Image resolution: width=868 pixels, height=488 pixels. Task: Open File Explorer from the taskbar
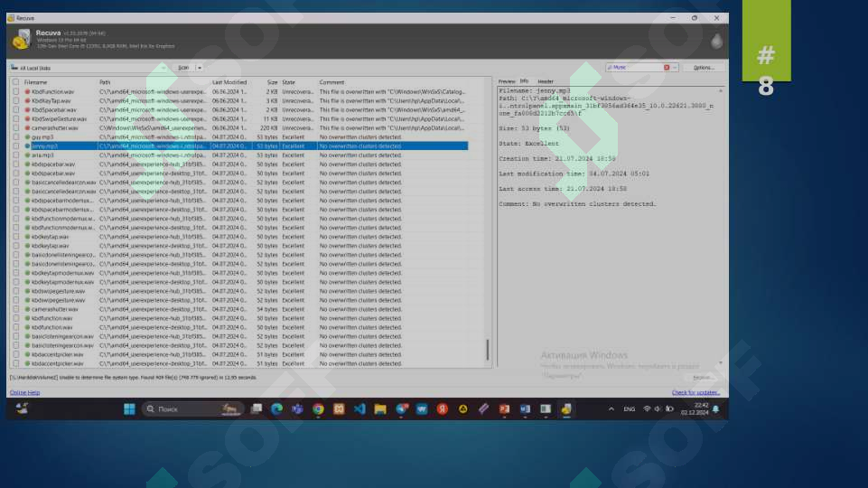[x=380, y=409]
